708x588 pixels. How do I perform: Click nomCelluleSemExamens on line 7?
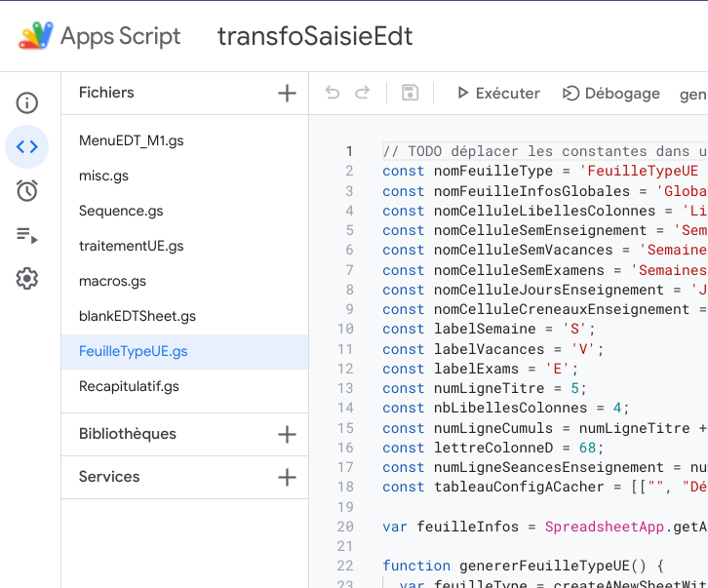pos(519,270)
